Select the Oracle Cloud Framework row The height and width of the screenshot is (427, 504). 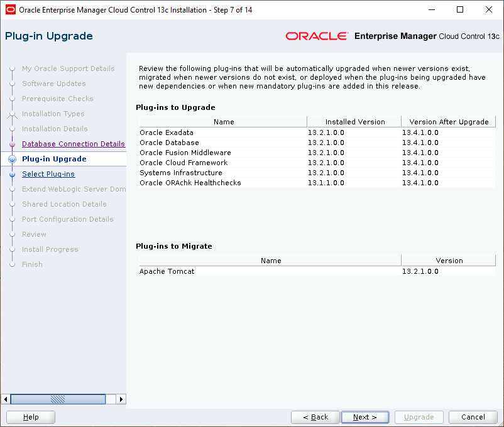[317, 163]
